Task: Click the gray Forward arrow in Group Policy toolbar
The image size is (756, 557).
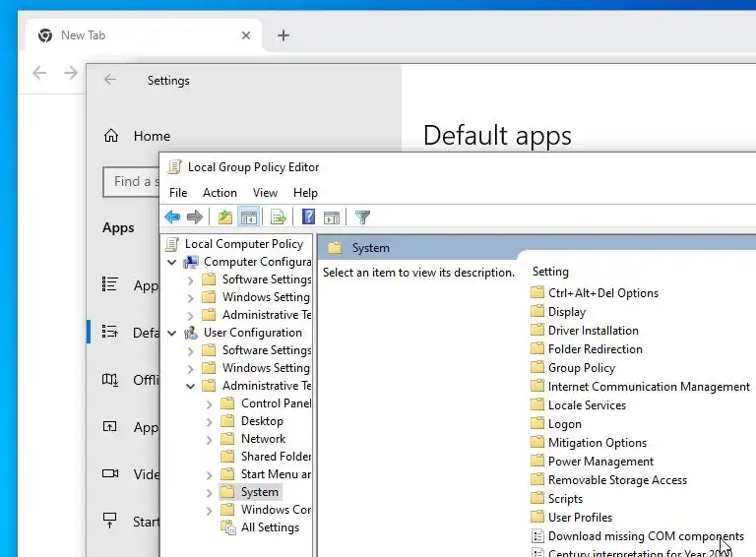Action: (194, 217)
